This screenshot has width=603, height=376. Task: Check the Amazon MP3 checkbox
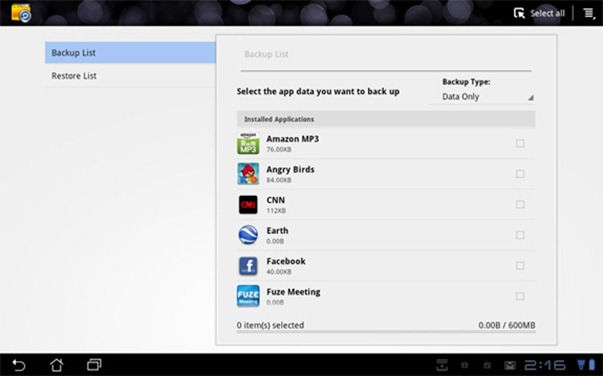tap(520, 143)
